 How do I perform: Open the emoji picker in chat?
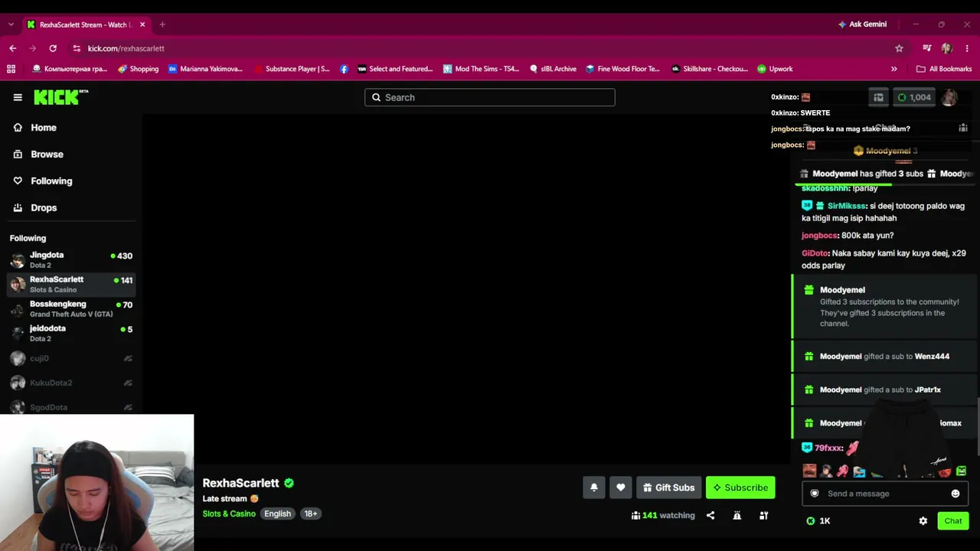point(955,494)
